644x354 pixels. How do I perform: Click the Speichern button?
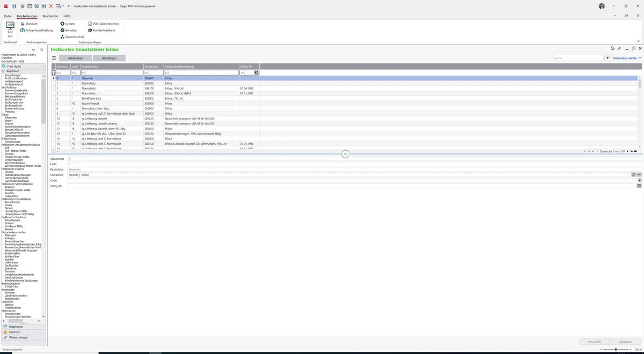tap(626, 341)
